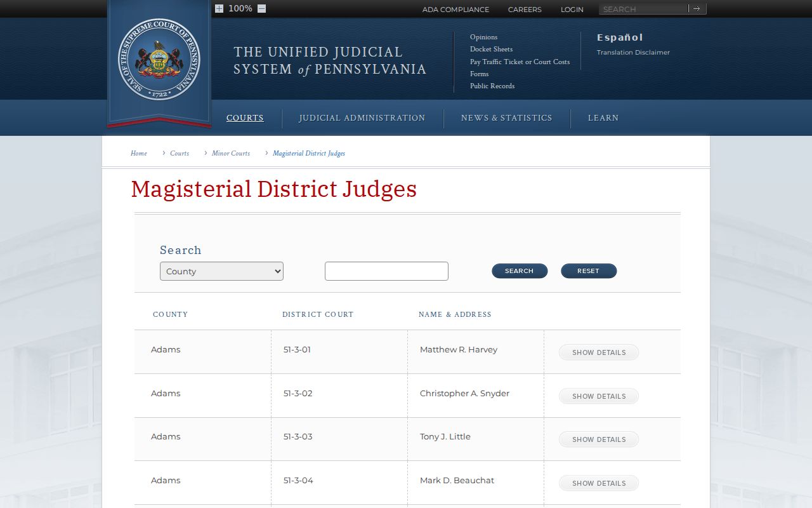Click the Supreme Court of Pennsylvania seal
This screenshot has width=812, height=508.
[159, 59]
